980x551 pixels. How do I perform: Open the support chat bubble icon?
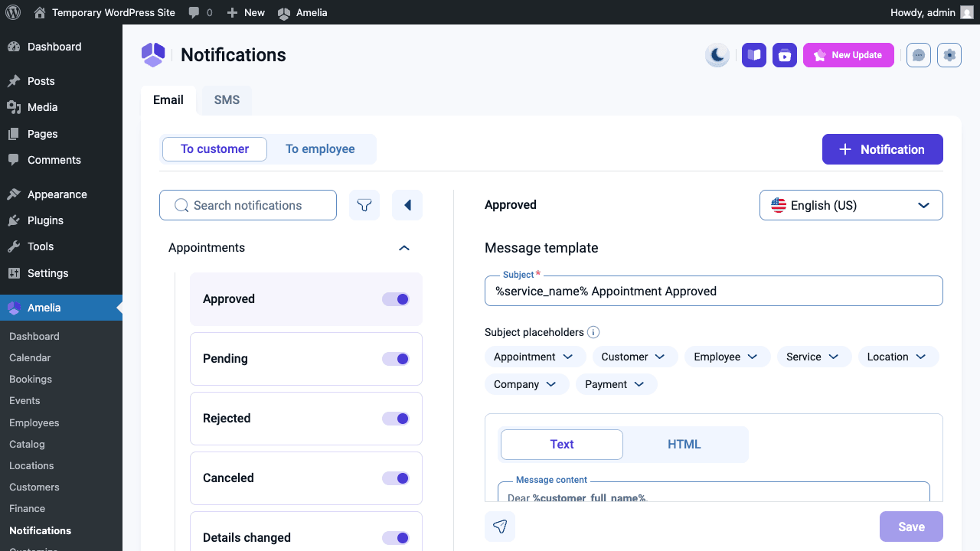pos(919,55)
